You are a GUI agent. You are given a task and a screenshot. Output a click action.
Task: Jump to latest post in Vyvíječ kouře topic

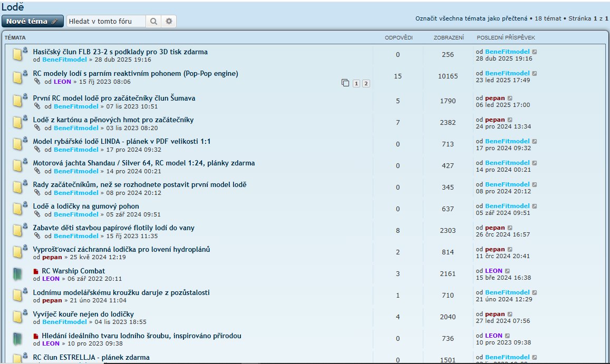[x=510, y=314]
